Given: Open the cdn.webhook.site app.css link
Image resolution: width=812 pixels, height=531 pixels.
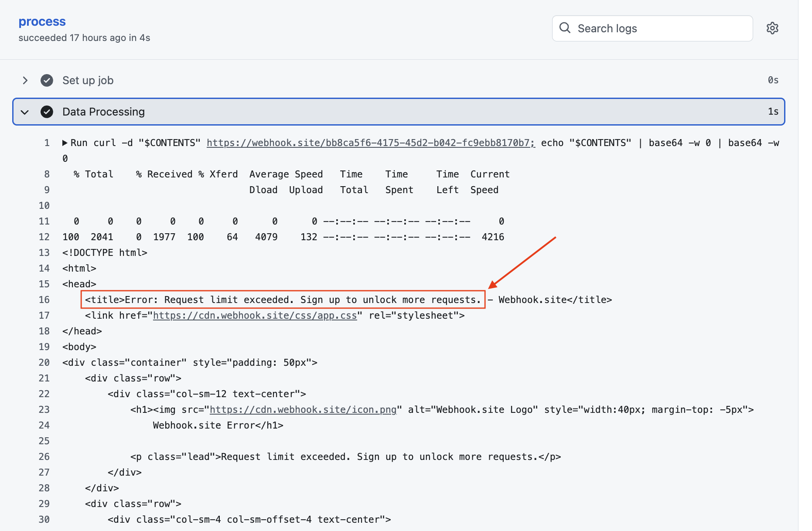Looking at the screenshot, I should [255, 316].
